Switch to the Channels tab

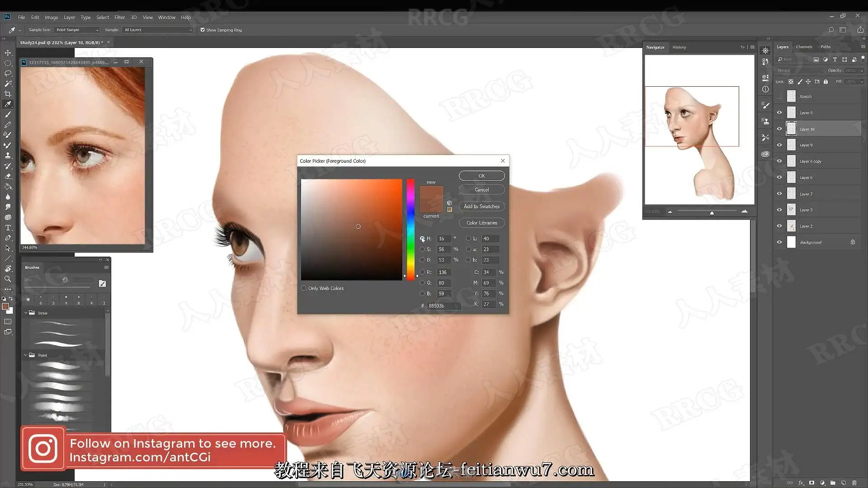pyautogui.click(x=804, y=47)
